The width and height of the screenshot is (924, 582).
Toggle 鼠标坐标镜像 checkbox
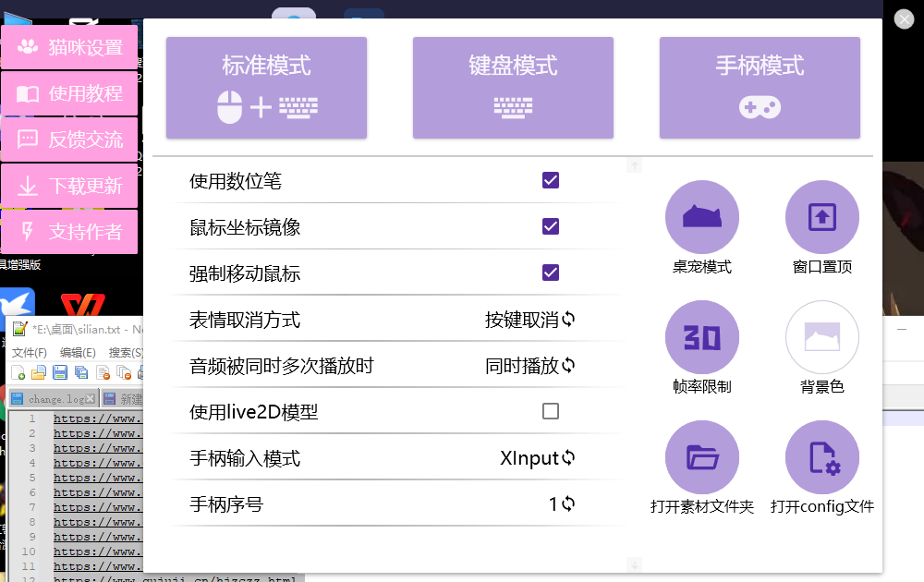(551, 226)
